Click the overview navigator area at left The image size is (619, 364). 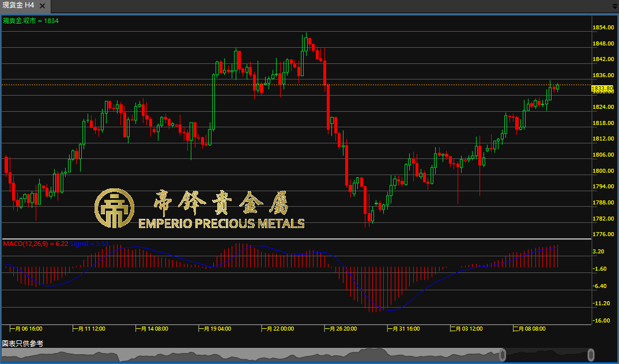coord(173,355)
